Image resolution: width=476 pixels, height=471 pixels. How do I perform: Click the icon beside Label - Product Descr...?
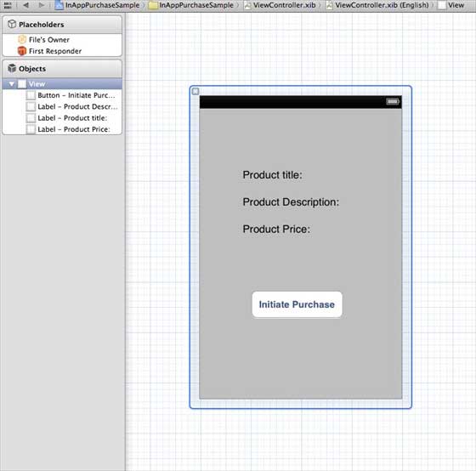pyautogui.click(x=31, y=106)
